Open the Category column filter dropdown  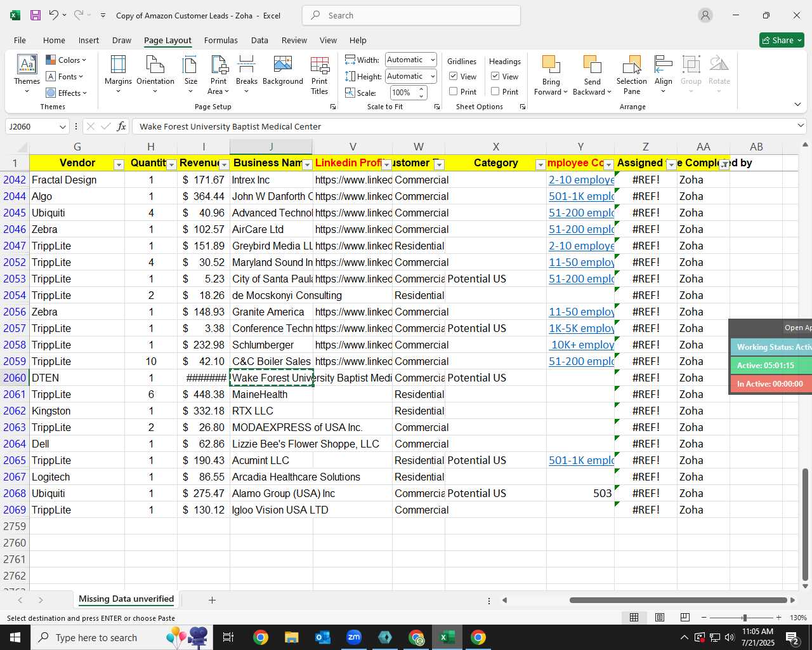[540, 165]
